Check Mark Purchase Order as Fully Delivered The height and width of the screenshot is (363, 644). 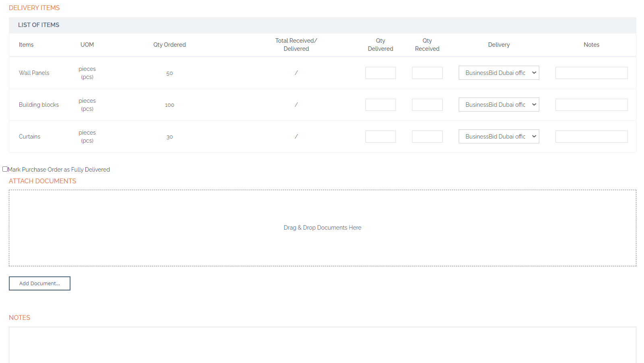[x=5, y=169]
